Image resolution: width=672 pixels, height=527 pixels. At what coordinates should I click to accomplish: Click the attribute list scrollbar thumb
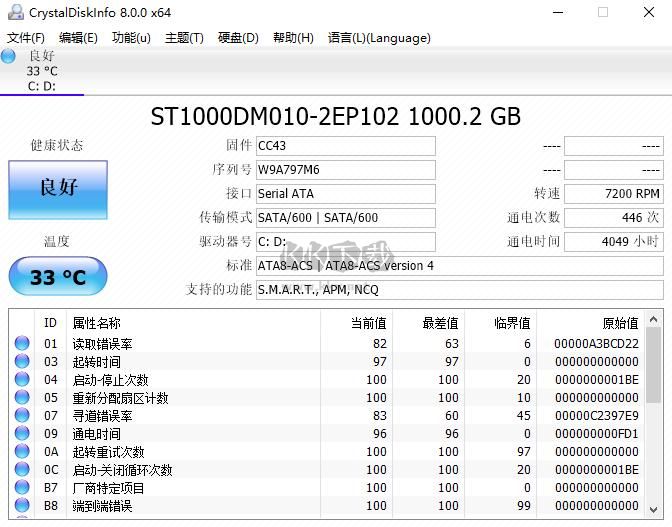653,365
